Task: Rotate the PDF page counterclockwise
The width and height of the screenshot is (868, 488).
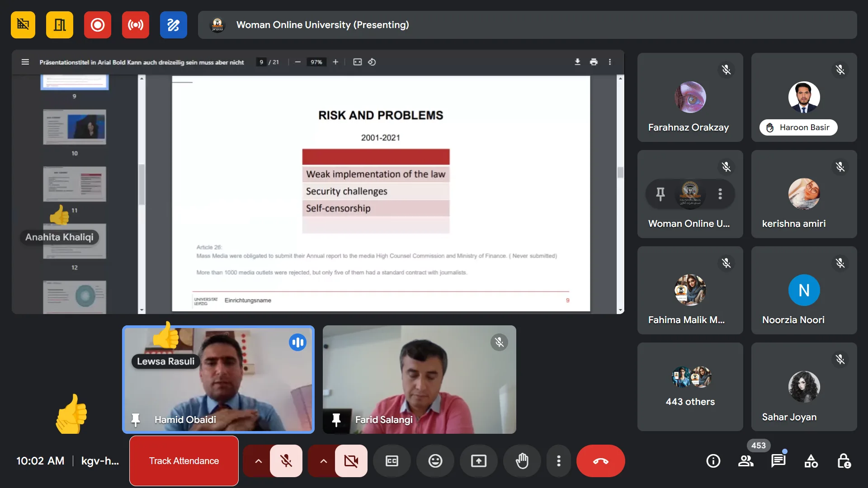Action: [372, 62]
